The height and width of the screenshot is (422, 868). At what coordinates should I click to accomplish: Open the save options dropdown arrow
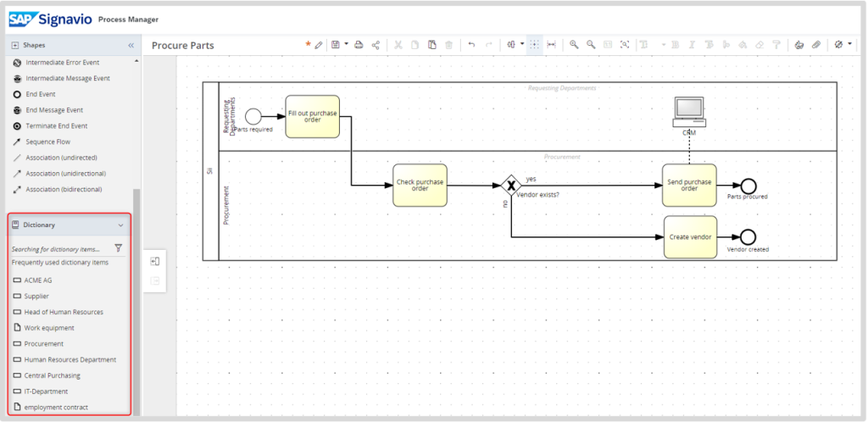tap(347, 44)
